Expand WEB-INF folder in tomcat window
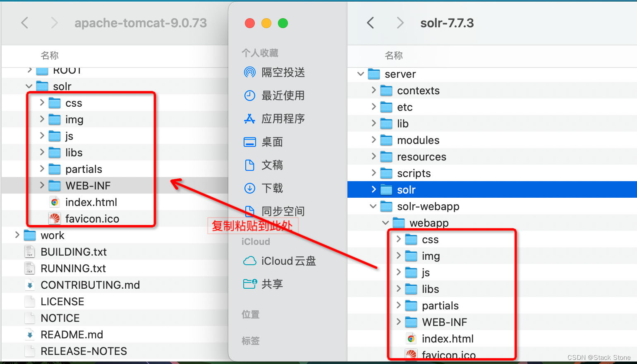The height and width of the screenshot is (364, 637). coord(42,185)
